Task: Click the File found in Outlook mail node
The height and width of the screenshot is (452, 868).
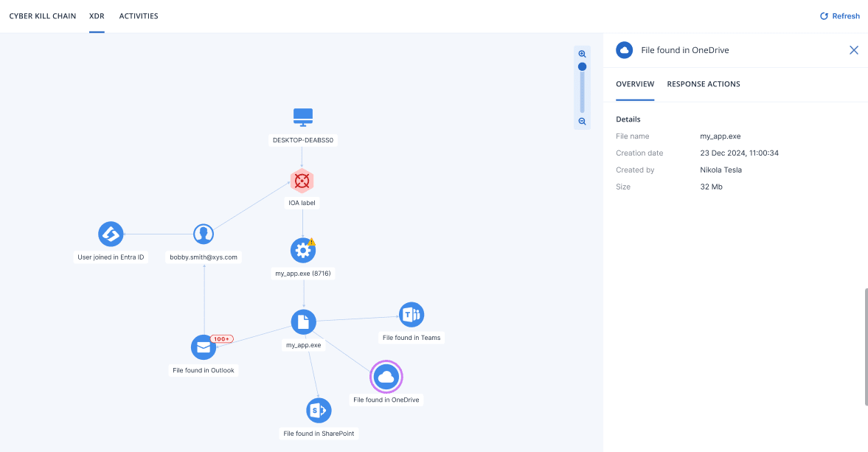Action: 203,347
